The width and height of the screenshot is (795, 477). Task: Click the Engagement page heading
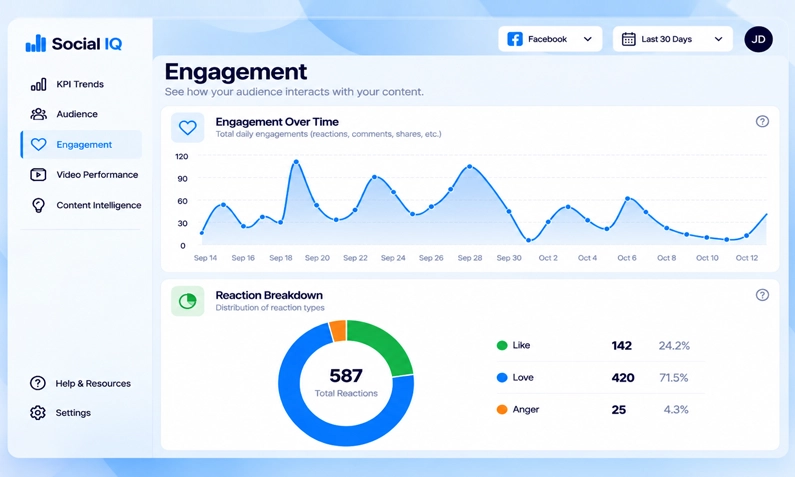point(236,72)
